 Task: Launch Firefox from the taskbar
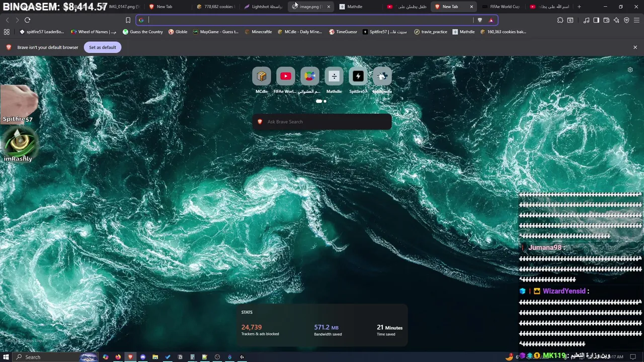click(x=118, y=357)
